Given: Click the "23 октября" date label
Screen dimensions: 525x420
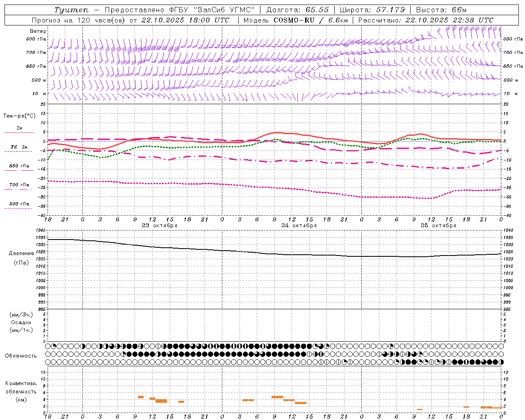Looking at the screenshot, I should tap(159, 225).
